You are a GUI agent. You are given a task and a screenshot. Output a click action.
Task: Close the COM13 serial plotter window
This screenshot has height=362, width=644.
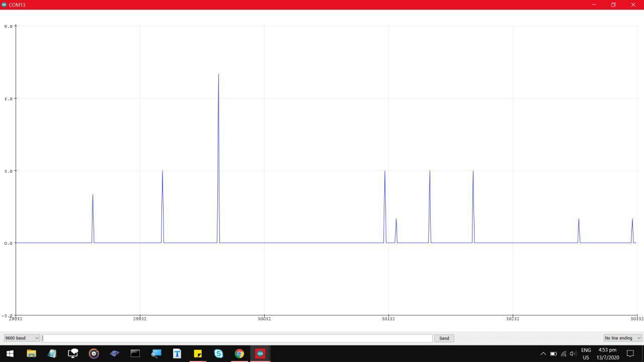click(x=633, y=5)
